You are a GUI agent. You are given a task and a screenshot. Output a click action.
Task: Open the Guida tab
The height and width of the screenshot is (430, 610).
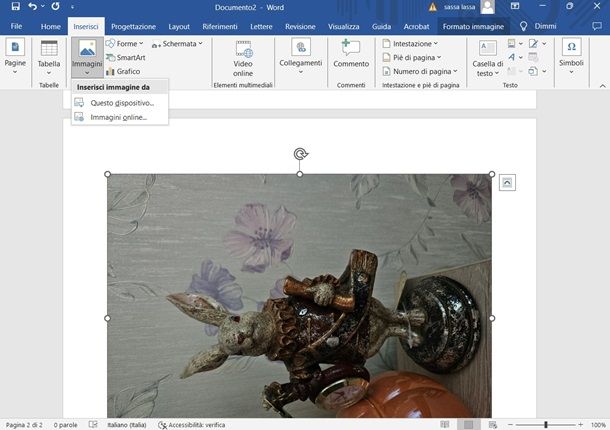pos(381,26)
